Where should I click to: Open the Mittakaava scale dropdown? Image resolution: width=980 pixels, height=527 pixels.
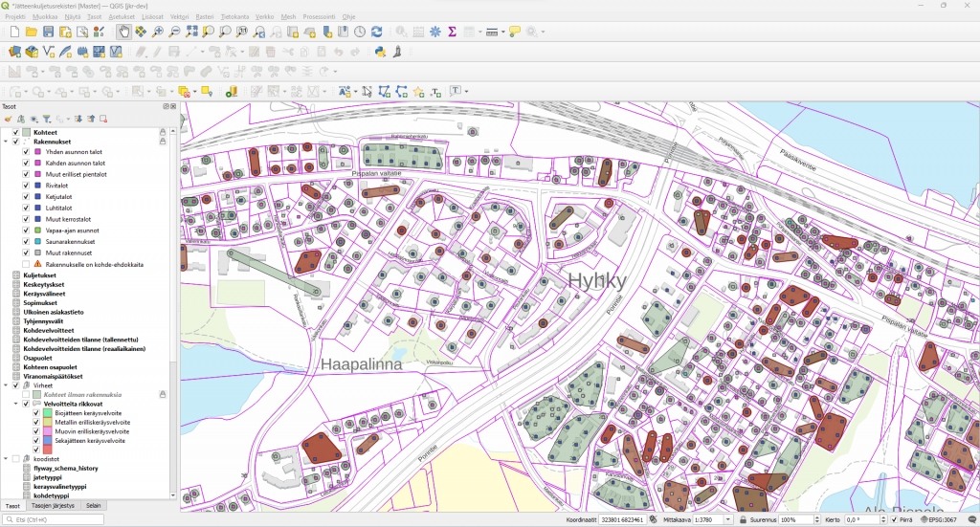tap(727, 519)
